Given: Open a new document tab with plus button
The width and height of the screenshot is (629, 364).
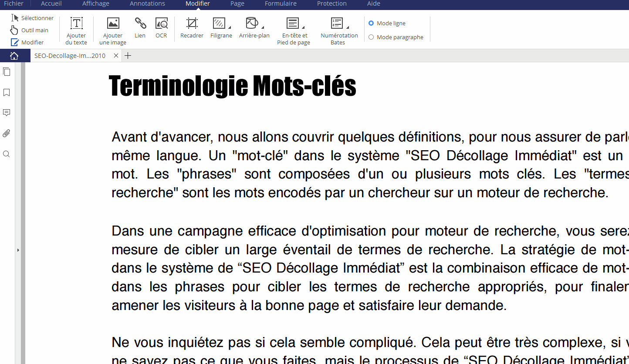Looking at the screenshot, I should tap(128, 56).
